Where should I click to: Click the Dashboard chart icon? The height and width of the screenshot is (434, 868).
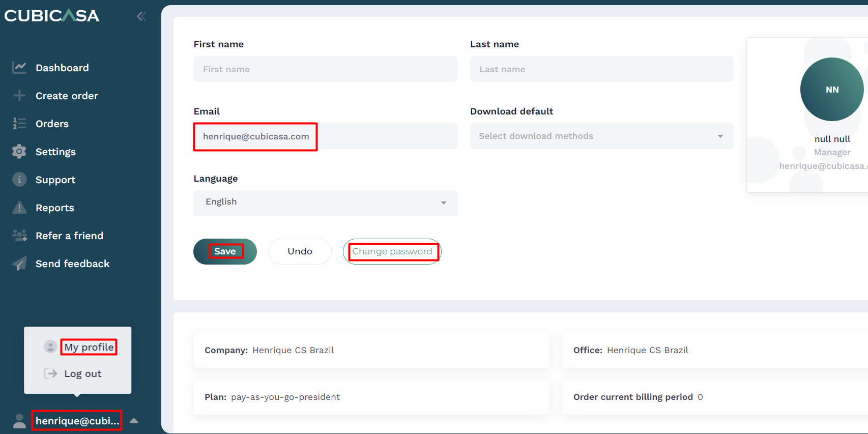pos(19,68)
